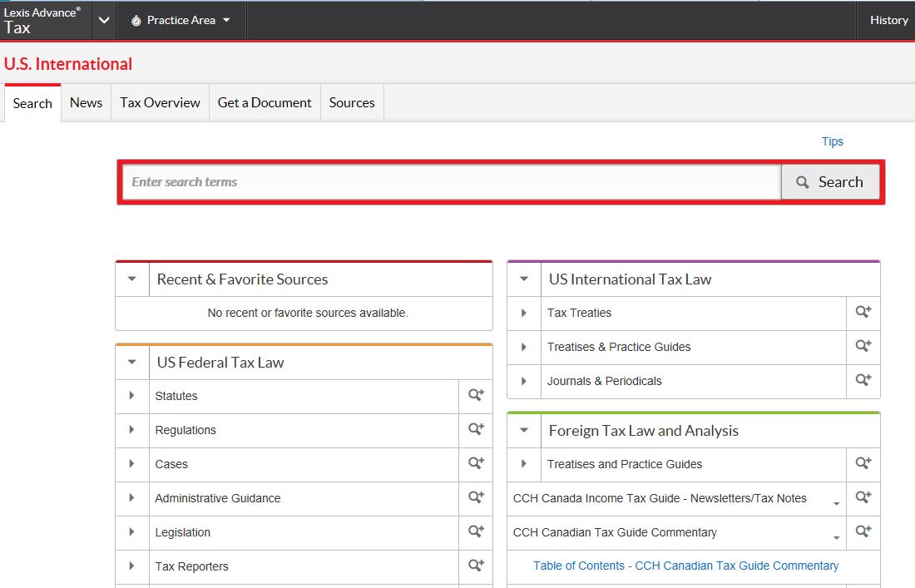Screen dimensions: 915x588
Task: Add Regulations to search filter
Action: coord(476,429)
